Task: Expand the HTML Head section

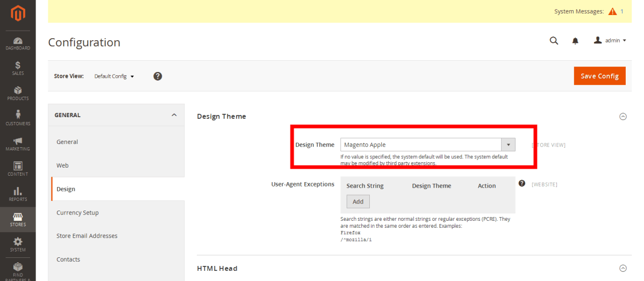Action: (622, 268)
